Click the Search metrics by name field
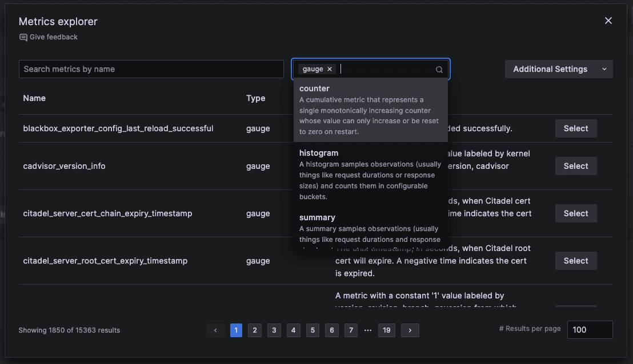633x364 pixels. 151,68
